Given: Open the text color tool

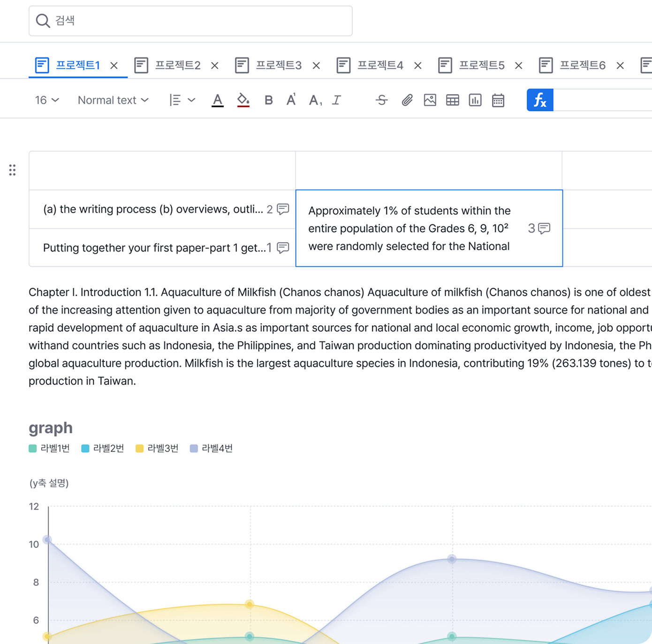Looking at the screenshot, I should 217,100.
